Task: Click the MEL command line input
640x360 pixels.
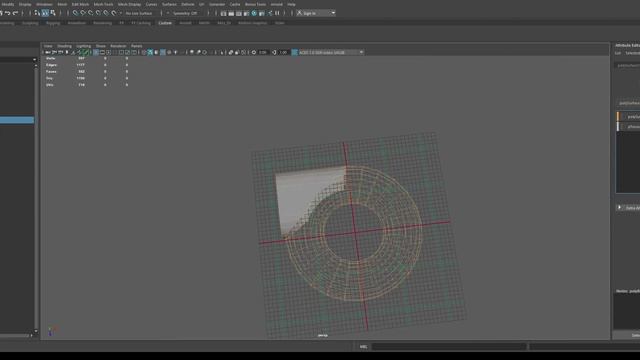Action: (449, 347)
